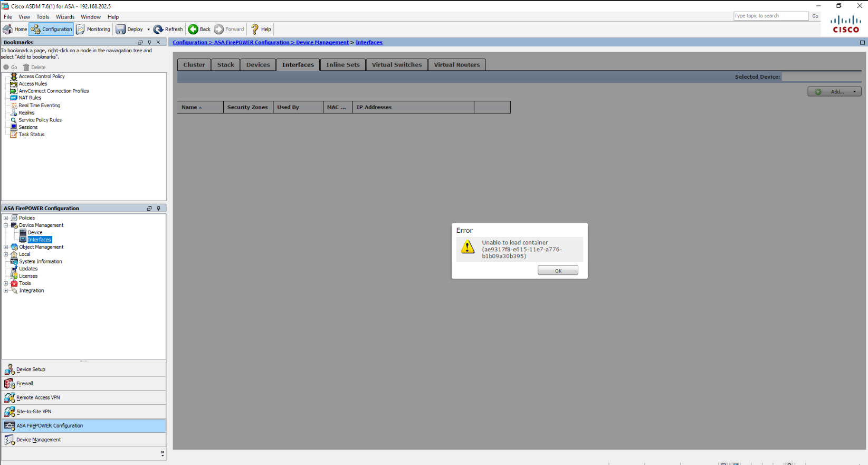The width and height of the screenshot is (868, 465).
Task: Select Licenses in the FirePOWER tree
Action: click(x=28, y=276)
